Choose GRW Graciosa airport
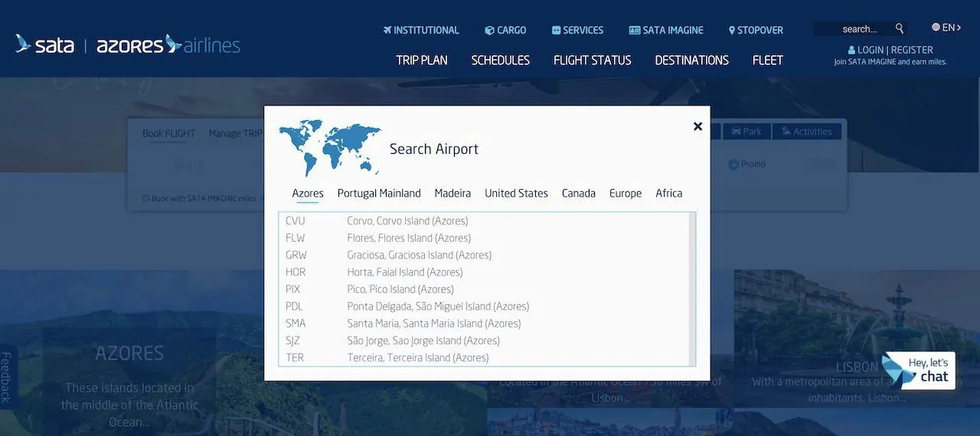980x436 pixels. (484, 255)
